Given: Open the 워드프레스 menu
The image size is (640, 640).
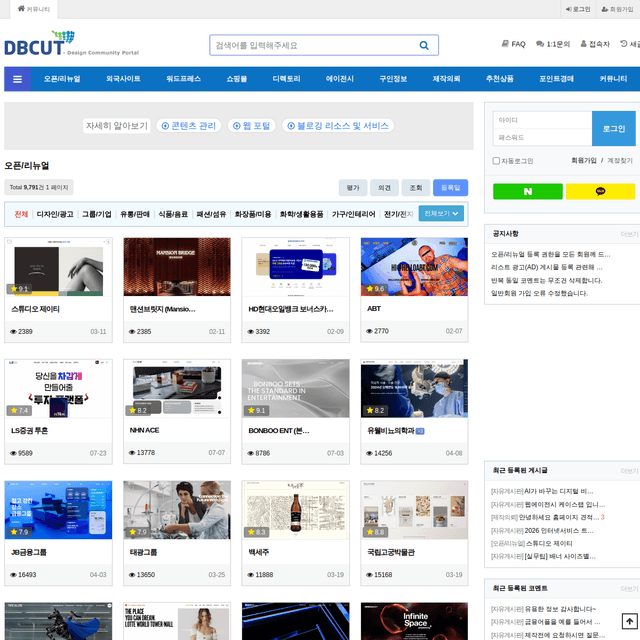Looking at the screenshot, I should coord(183,79).
